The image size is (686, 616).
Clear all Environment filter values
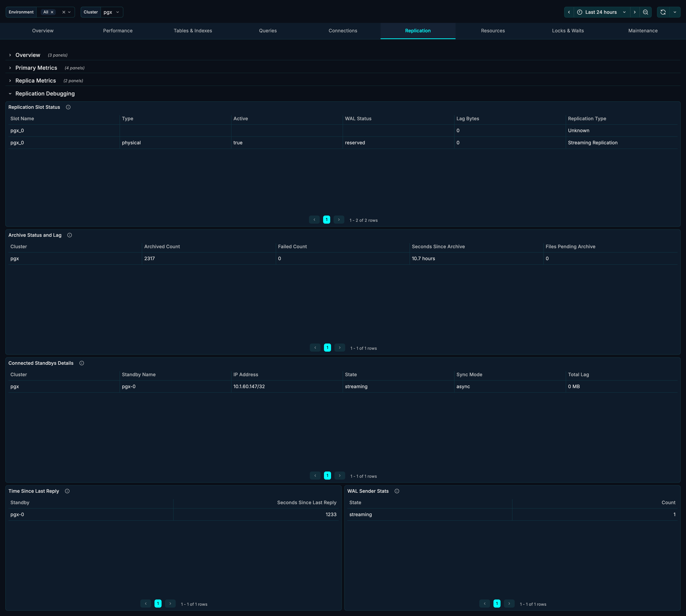(x=64, y=12)
